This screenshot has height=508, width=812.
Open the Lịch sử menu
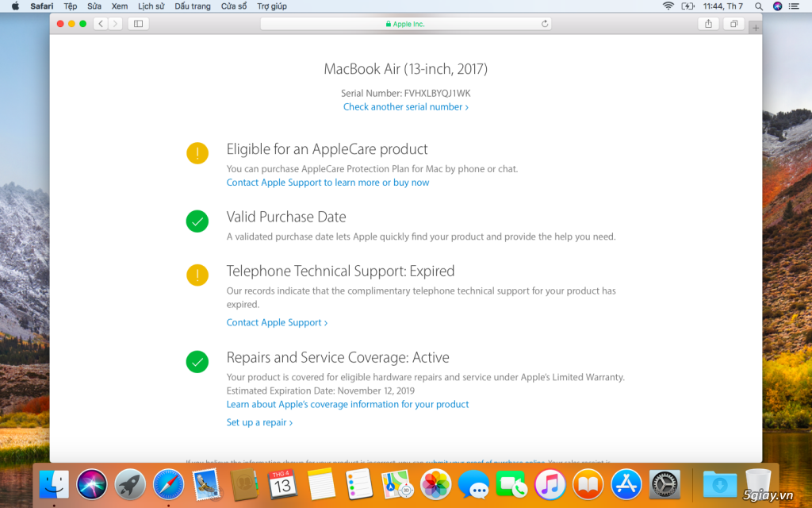coord(151,6)
